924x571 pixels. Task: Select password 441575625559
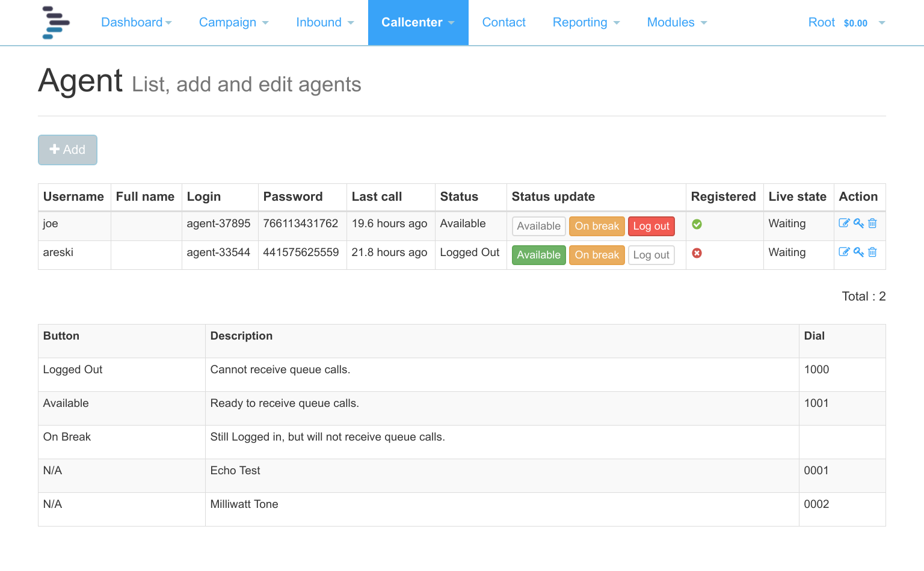(x=301, y=252)
